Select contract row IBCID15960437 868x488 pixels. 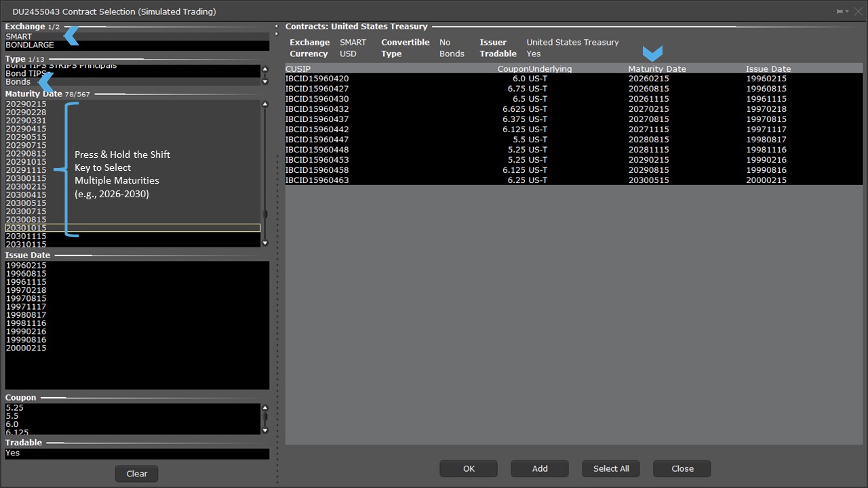point(317,119)
